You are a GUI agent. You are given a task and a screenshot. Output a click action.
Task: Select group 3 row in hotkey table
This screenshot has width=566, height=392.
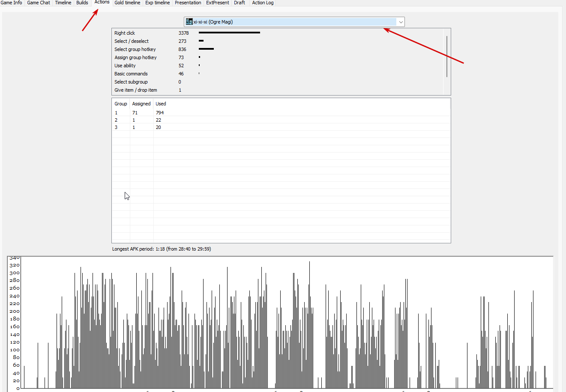click(x=281, y=127)
